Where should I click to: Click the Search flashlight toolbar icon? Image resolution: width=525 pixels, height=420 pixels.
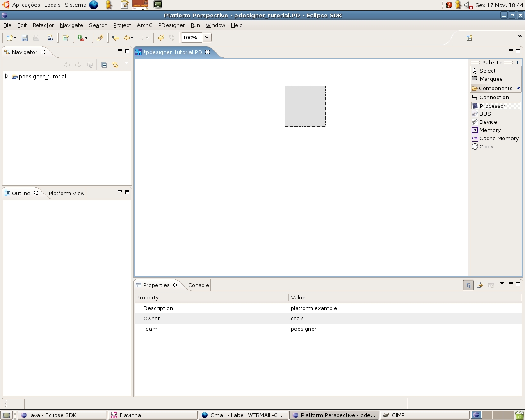pos(100,38)
